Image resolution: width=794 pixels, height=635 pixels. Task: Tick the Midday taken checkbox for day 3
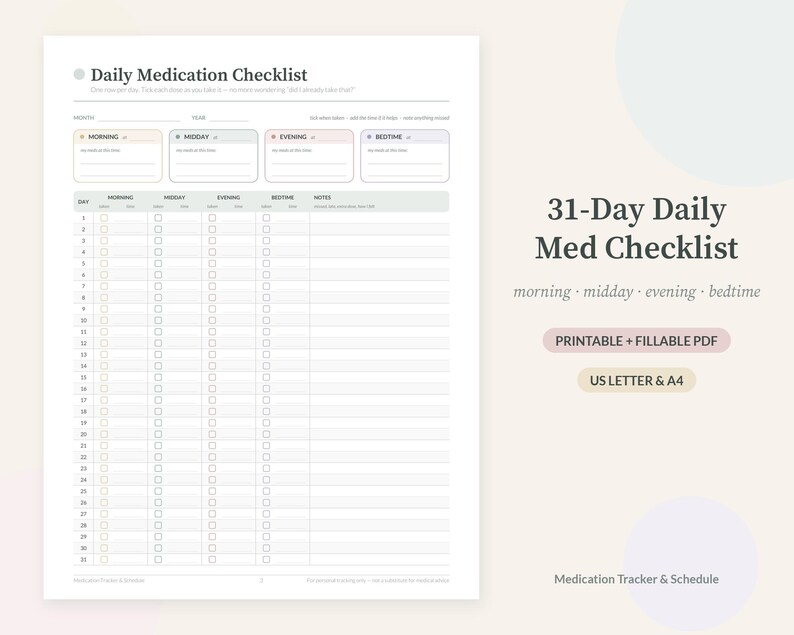coord(158,241)
